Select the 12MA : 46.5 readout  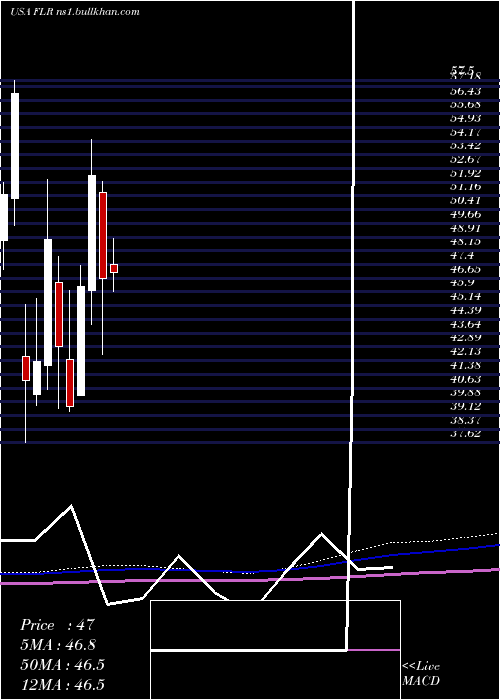click(62, 684)
